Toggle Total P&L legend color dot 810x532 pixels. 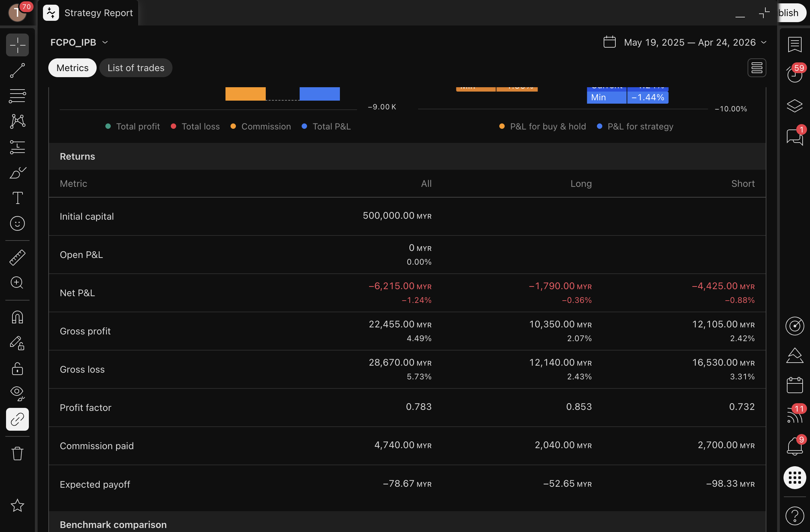pyautogui.click(x=304, y=126)
